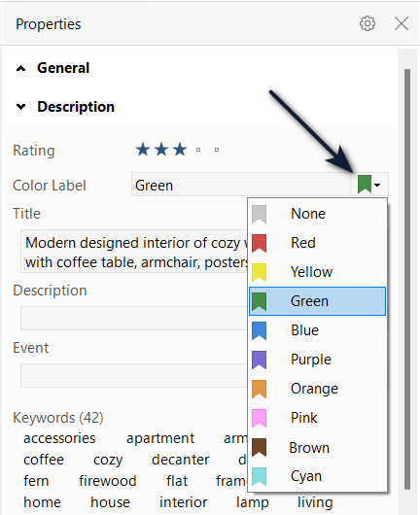Choose the Pink flag label

click(x=317, y=418)
